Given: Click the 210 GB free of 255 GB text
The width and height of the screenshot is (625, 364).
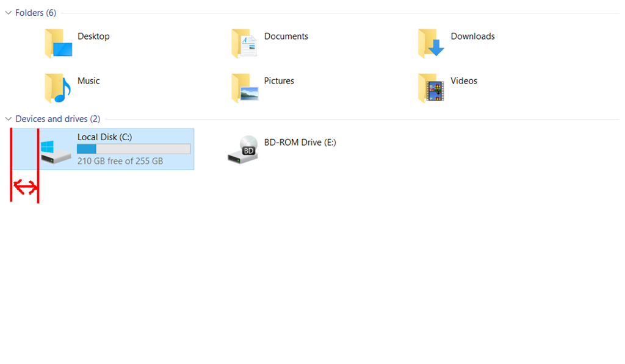Looking at the screenshot, I should [120, 161].
